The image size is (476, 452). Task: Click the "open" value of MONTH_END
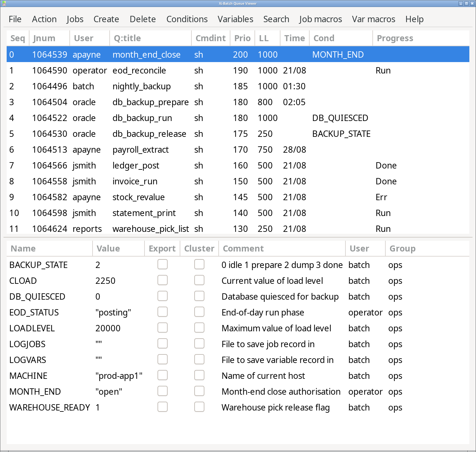(x=109, y=392)
